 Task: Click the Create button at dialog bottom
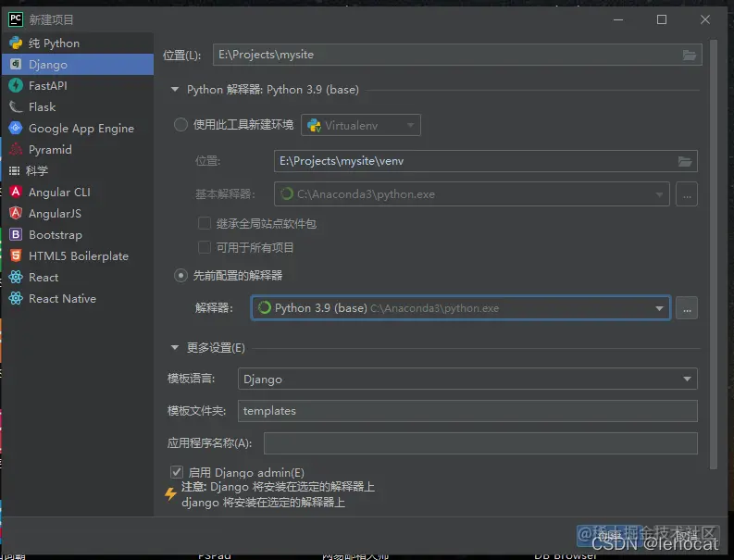click(608, 535)
